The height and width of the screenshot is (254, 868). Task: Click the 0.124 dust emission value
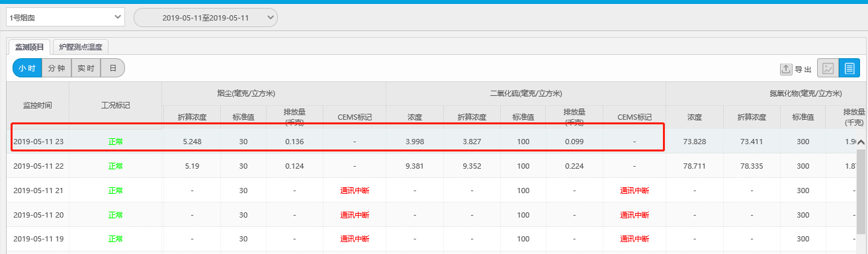[294, 166]
